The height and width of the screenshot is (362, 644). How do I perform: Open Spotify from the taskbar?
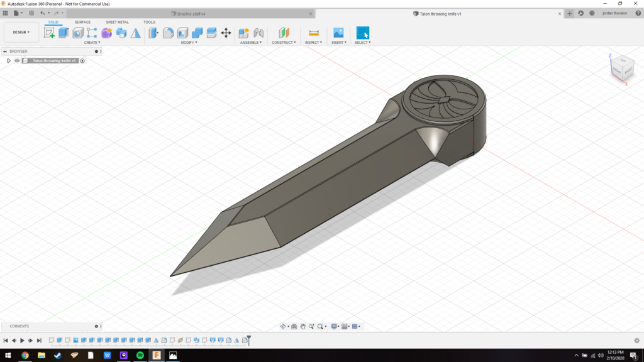140,355
